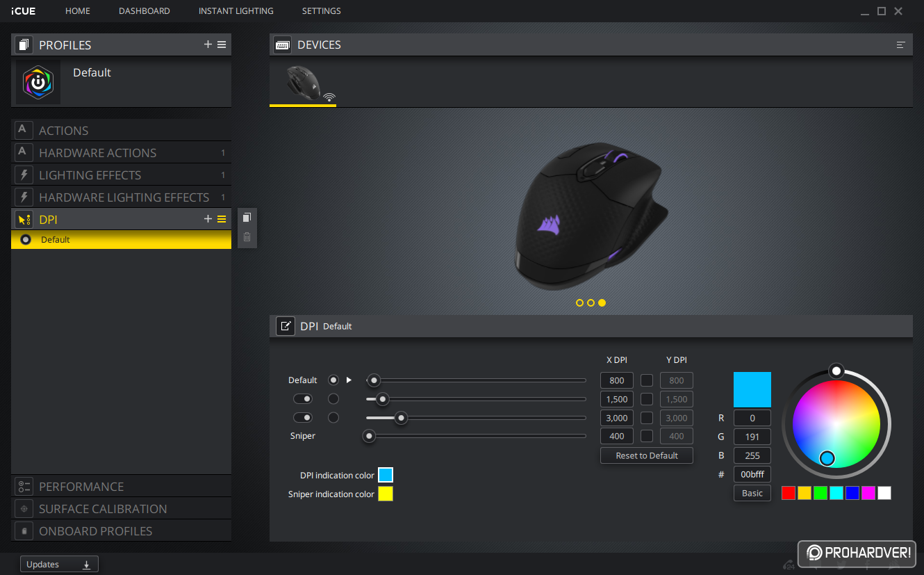924x575 pixels.
Task: Click the DPI edit pencil icon
Action: coord(286,325)
